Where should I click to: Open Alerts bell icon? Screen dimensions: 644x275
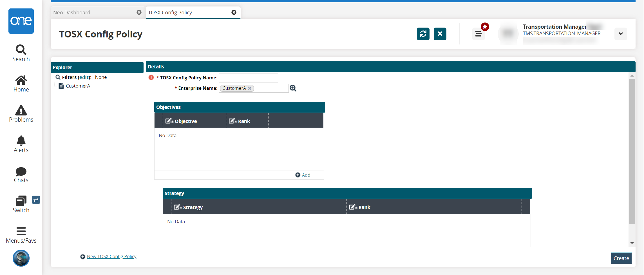[21, 140]
